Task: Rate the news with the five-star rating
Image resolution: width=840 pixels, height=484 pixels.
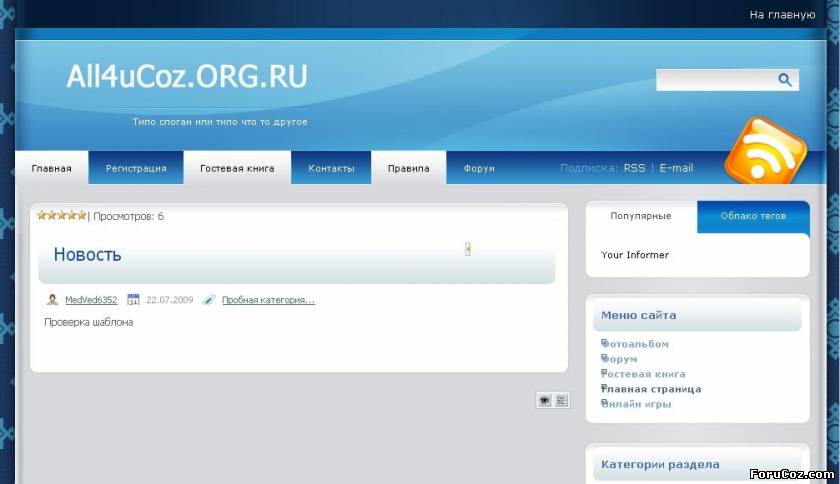Action: pos(61,215)
